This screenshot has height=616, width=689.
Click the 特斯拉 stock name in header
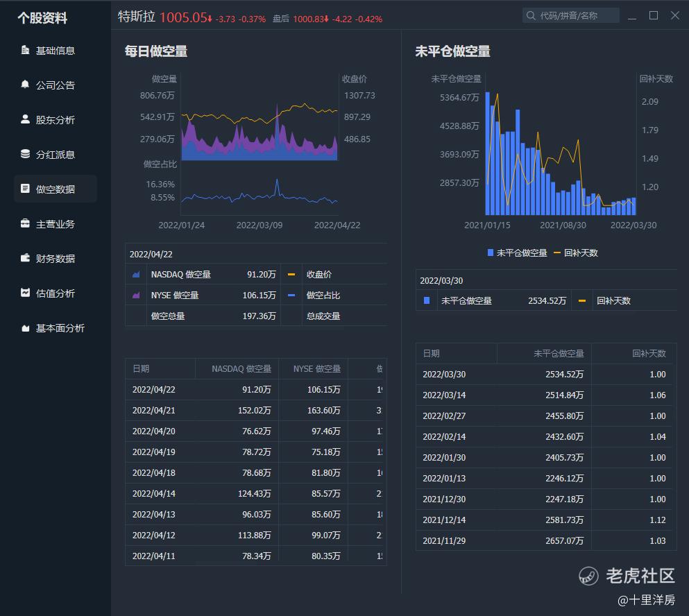pos(137,17)
